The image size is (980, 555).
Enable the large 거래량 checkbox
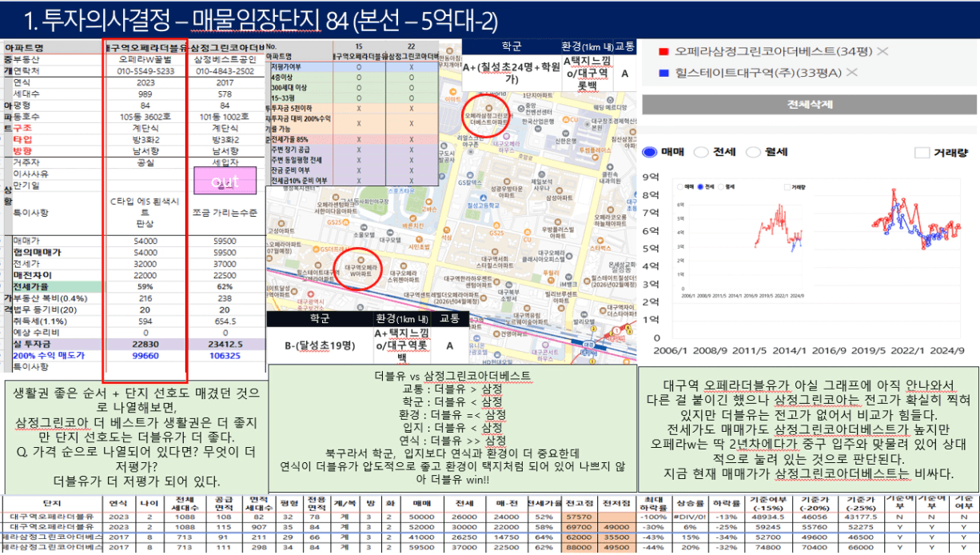[921, 152]
